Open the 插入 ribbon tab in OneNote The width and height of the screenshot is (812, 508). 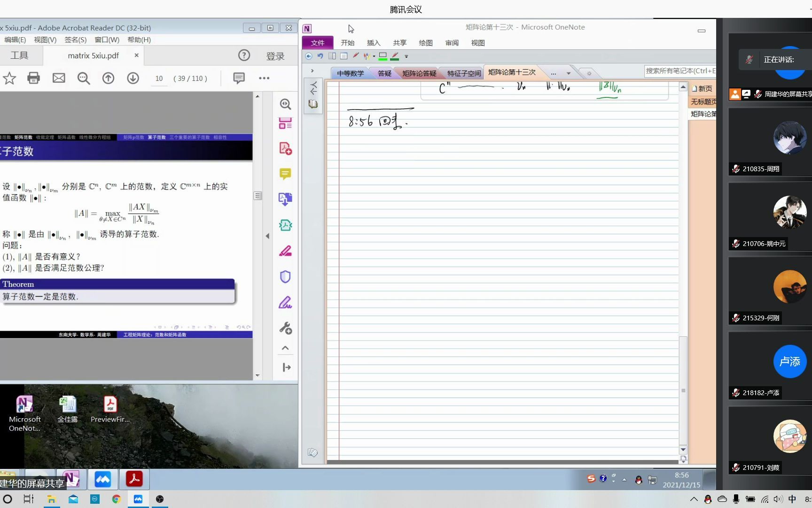[x=374, y=43]
